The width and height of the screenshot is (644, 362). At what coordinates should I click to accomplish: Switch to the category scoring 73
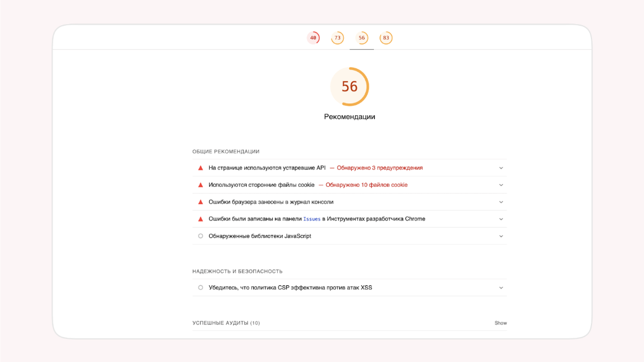[x=337, y=38]
